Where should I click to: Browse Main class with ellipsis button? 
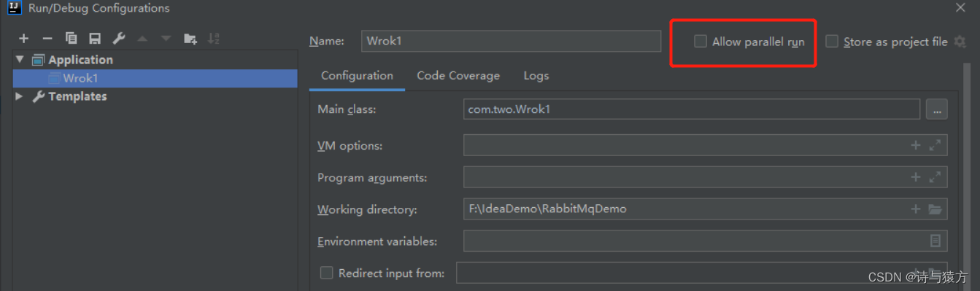pos(936,109)
